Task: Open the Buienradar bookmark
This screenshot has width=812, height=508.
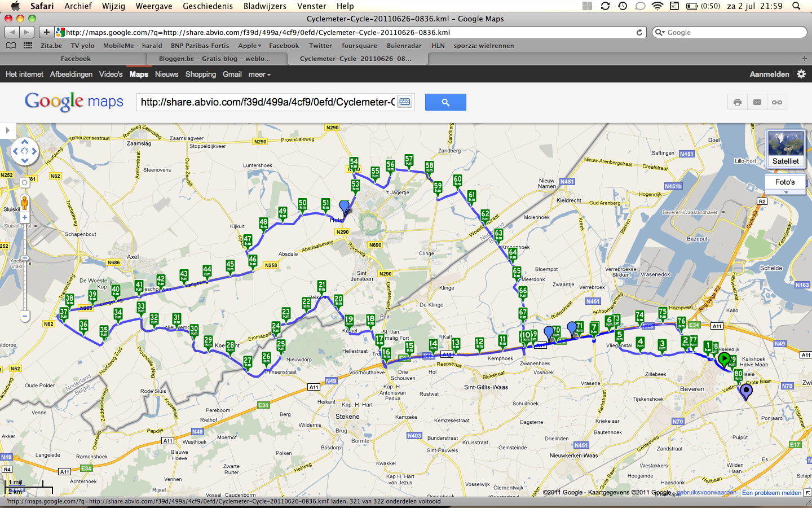Action: tap(404, 46)
